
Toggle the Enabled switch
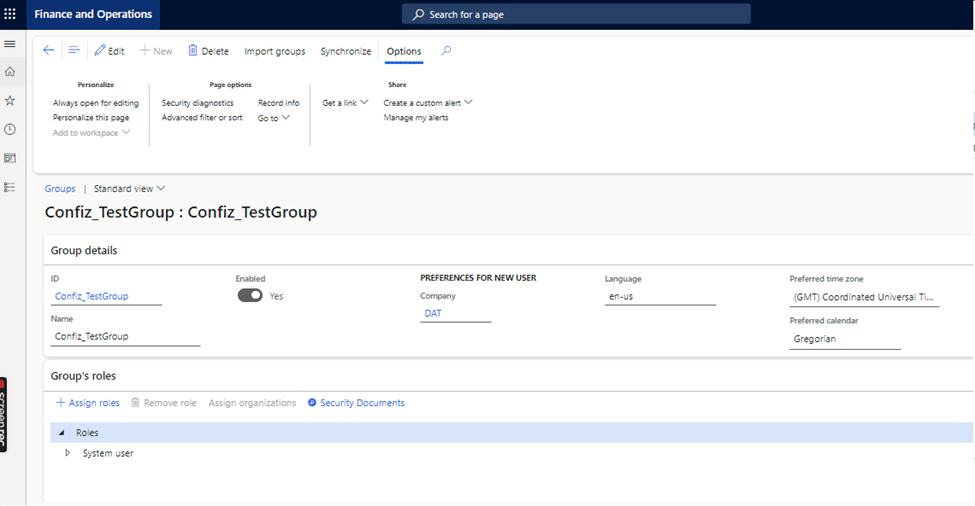pyautogui.click(x=250, y=296)
